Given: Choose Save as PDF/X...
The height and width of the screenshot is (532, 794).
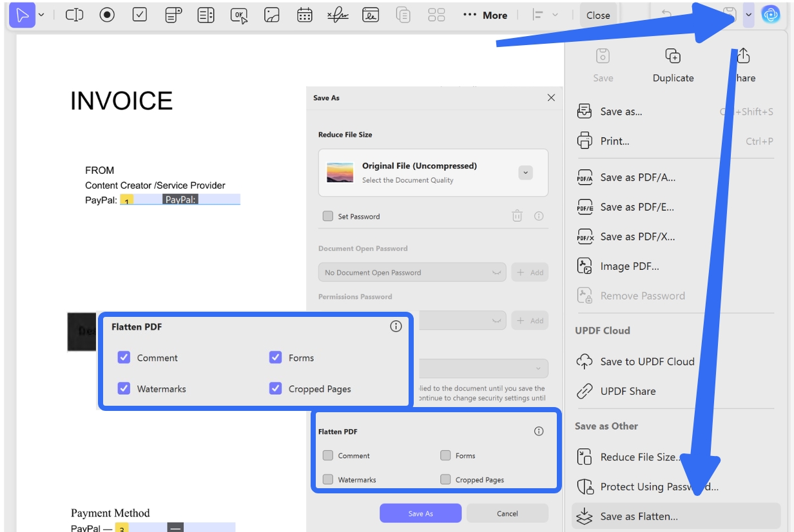Looking at the screenshot, I should click(675, 236).
